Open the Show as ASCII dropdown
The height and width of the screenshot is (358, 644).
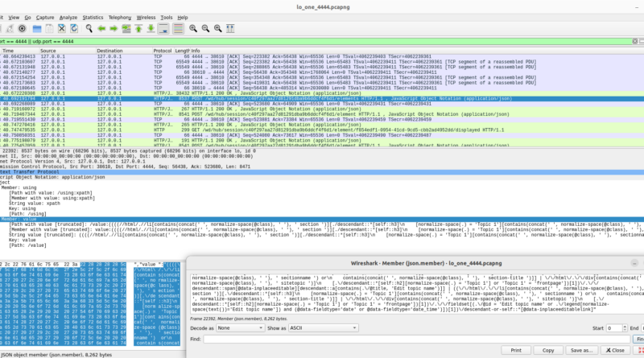[324, 328]
